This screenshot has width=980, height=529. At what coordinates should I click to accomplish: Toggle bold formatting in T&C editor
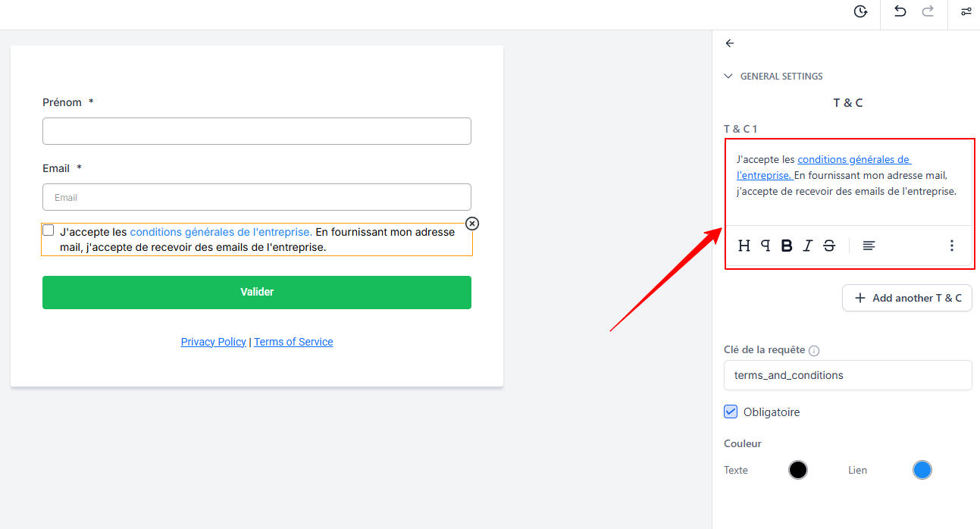point(787,246)
